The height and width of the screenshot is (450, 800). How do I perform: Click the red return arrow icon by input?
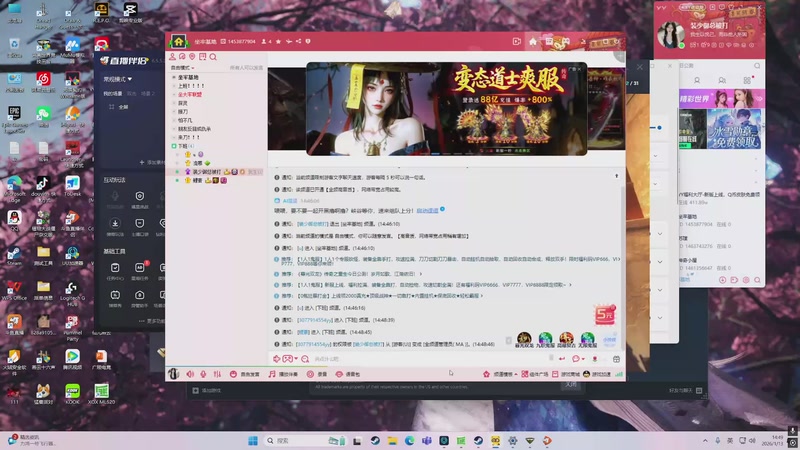(x=562, y=359)
